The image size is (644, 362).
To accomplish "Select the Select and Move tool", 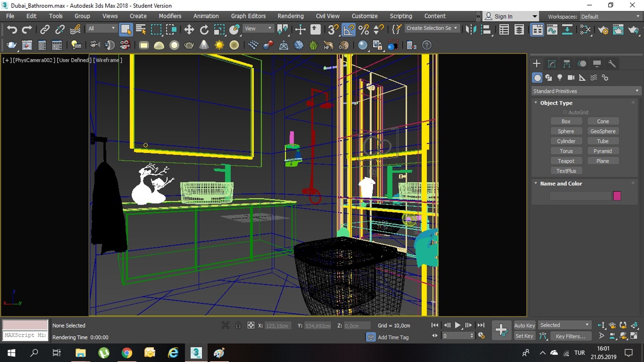I will coord(189,30).
